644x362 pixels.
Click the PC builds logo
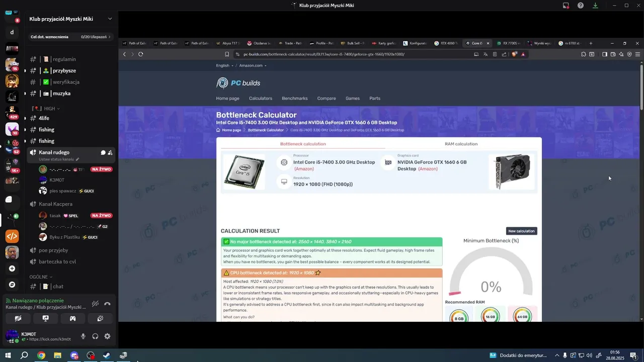tap(238, 83)
